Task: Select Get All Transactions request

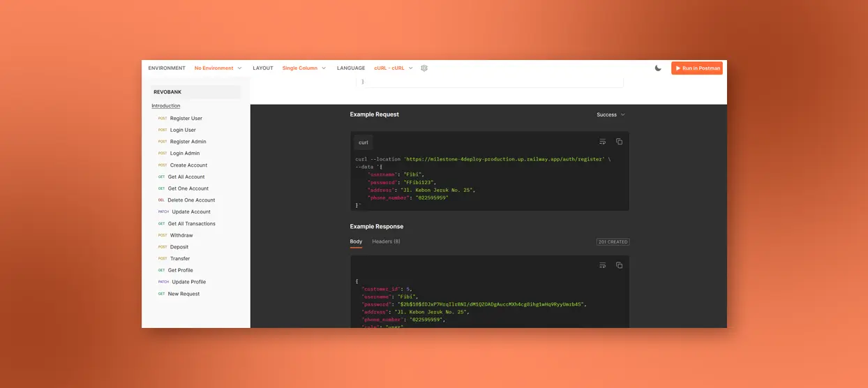Action: (x=191, y=224)
